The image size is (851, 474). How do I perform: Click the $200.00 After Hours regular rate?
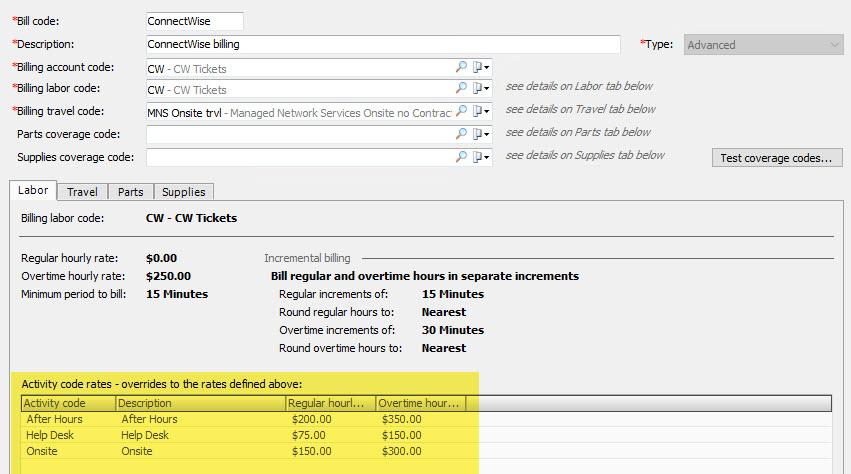coord(312,419)
